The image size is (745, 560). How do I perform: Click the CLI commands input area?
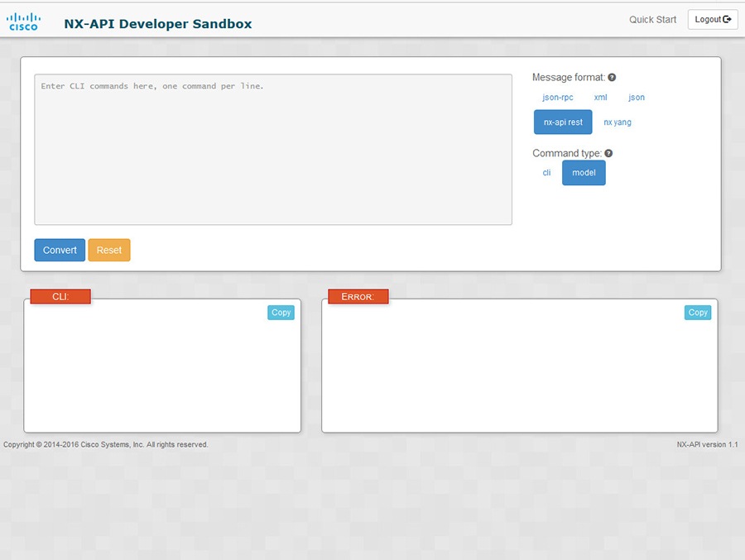coord(273,149)
